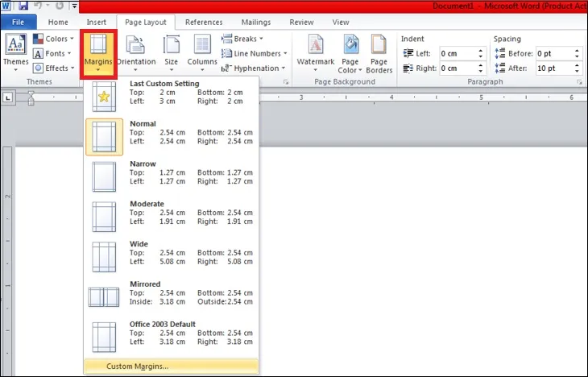Click the Themes icon
The height and width of the screenshot is (377, 588).
pos(15,52)
